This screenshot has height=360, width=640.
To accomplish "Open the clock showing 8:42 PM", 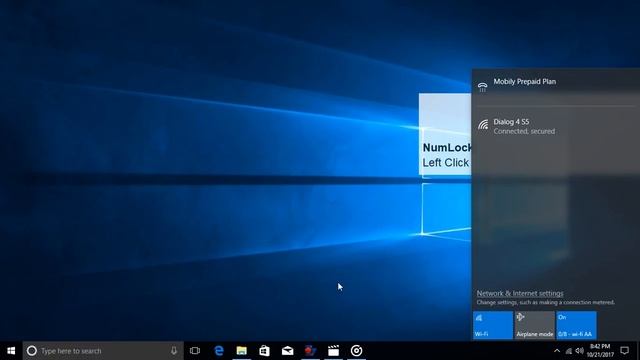I will [600, 351].
